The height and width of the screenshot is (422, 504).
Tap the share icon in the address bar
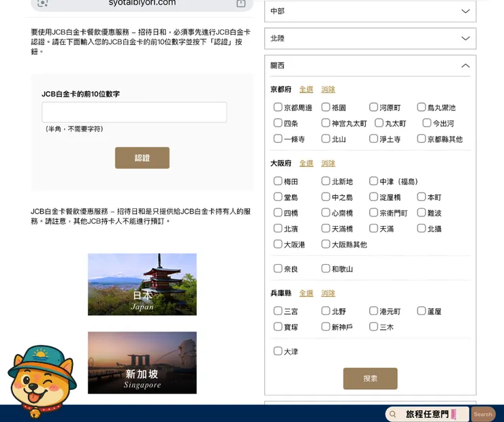coord(240,3)
